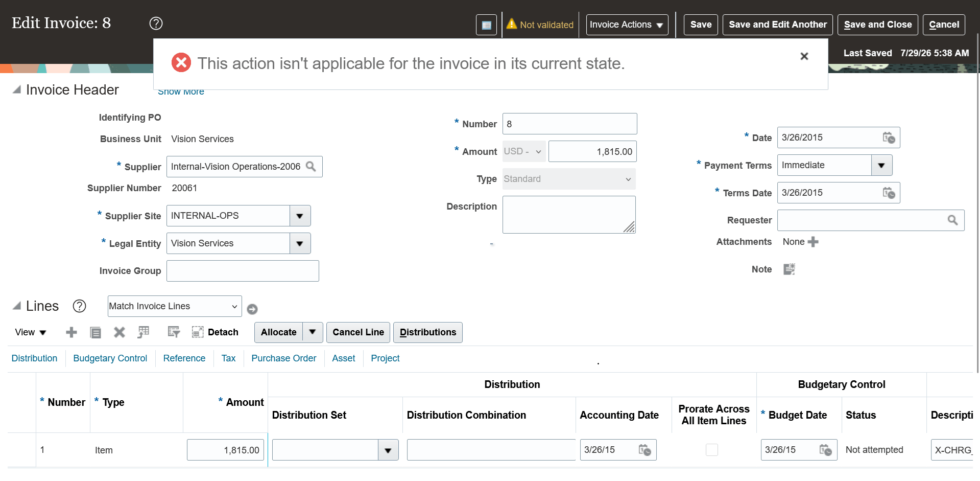Collapse the Invoice Header section
980x481 pixels.
point(17,90)
